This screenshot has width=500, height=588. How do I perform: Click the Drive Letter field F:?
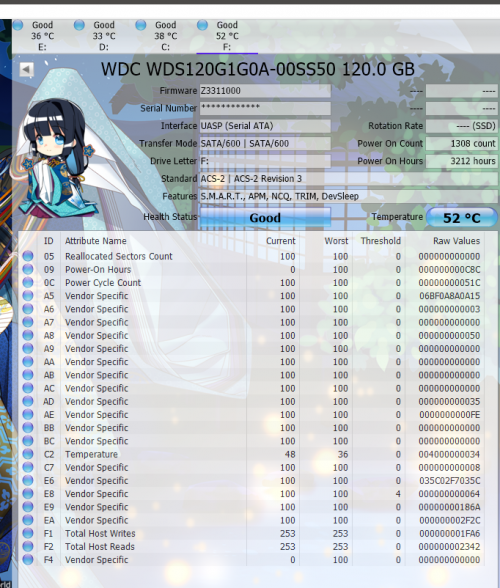tap(265, 161)
